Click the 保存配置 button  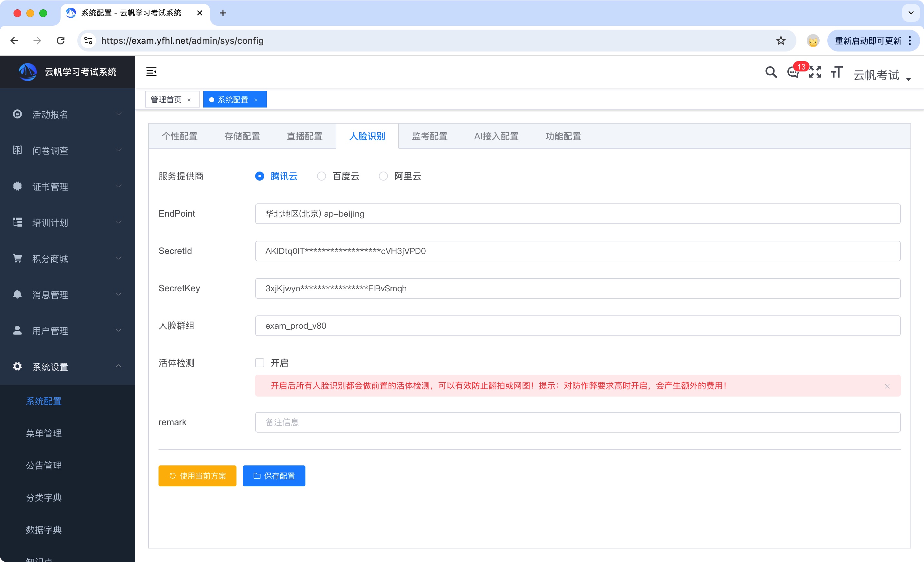pyautogui.click(x=274, y=476)
